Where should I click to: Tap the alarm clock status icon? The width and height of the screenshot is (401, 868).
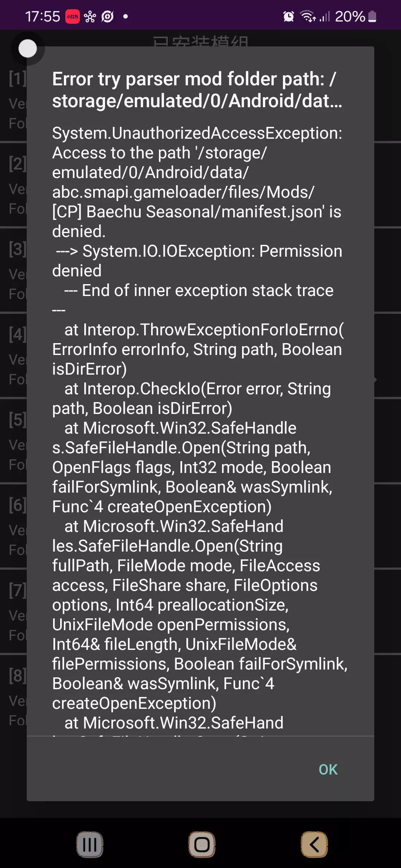288,16
